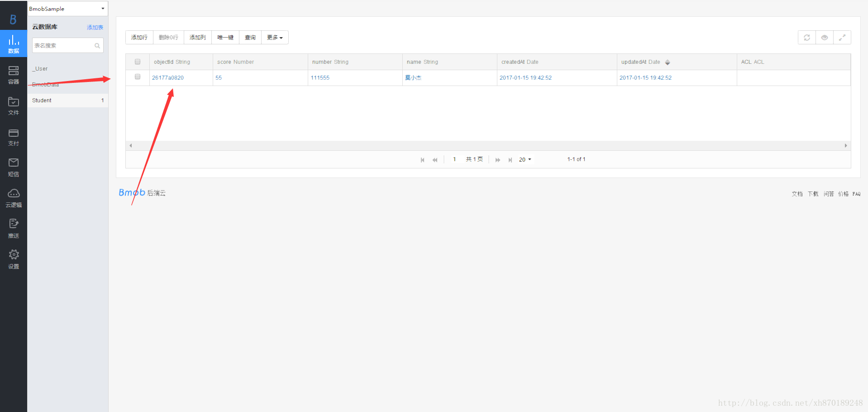Focus the 表名搜索 table search field
The image size is (868, 412).
click(68, 45)
